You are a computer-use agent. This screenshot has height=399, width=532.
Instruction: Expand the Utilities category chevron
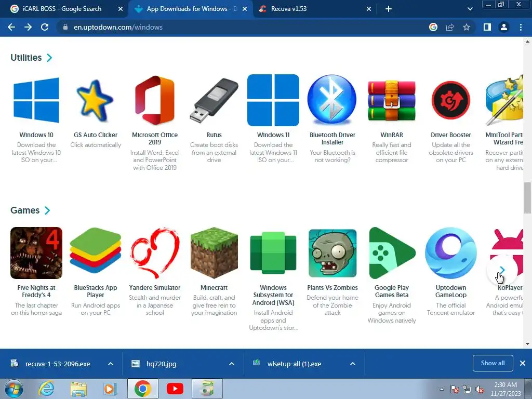coord(49,58)
